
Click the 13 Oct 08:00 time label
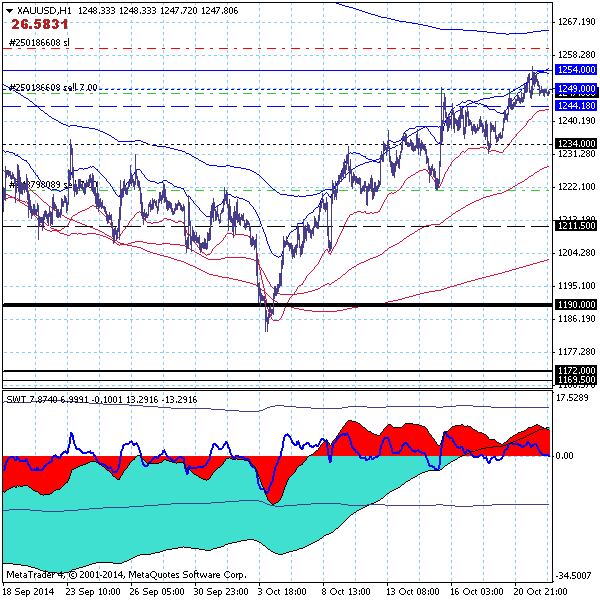coord(413,592)
